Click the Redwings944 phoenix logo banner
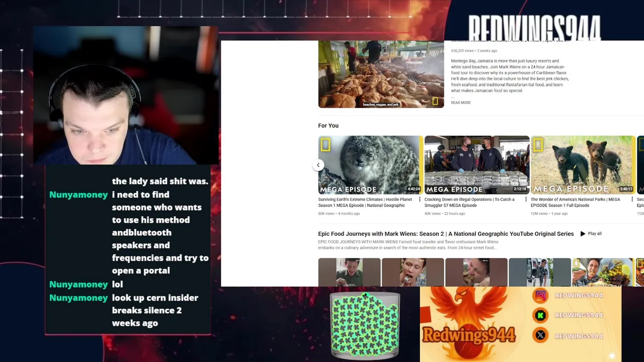Viewport: 644px width, 362px height. click(x=469, y=324)
